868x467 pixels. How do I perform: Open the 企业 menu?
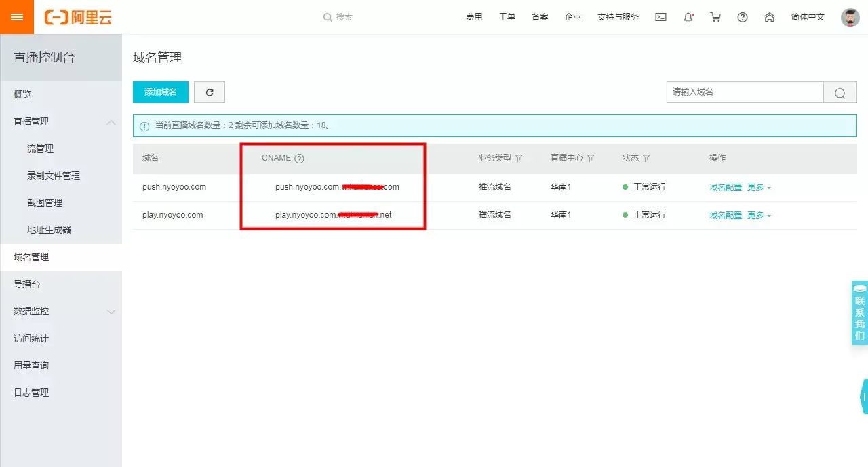coord(573,17)
